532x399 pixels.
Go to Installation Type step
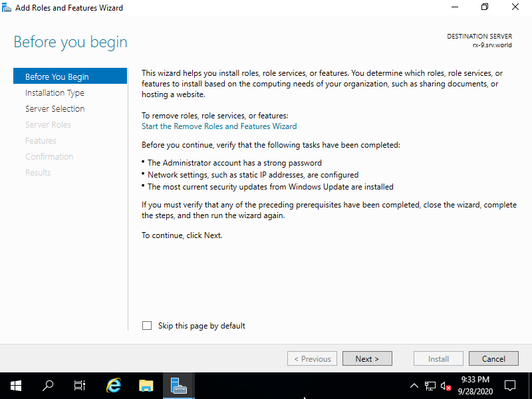(55, 92)
